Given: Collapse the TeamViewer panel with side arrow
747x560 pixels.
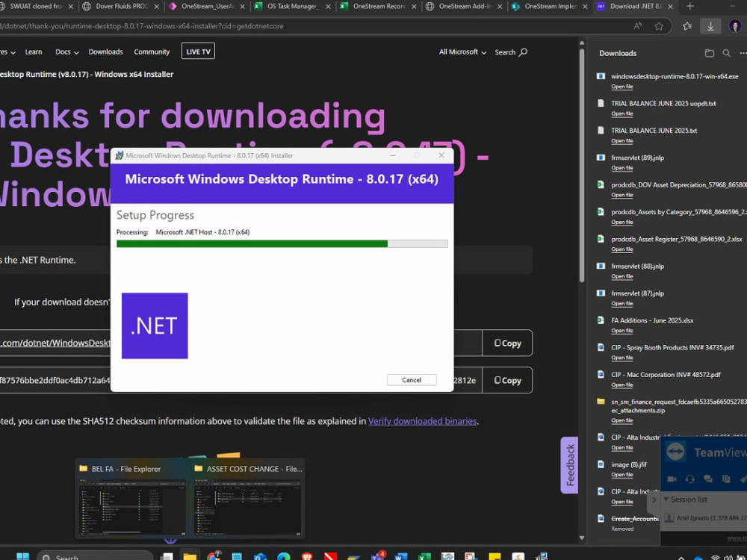Looking at the screenshot, I should [654, 500].
